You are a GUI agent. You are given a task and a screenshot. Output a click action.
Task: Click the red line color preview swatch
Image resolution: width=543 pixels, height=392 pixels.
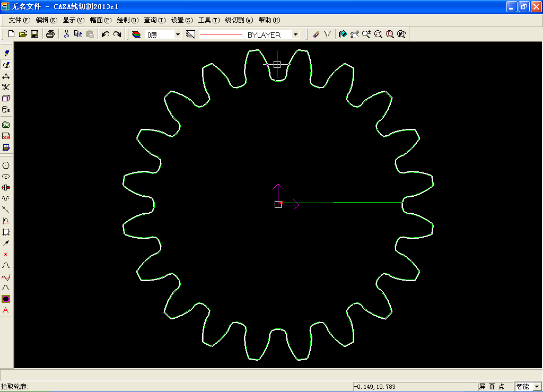[x=221, y=34]
